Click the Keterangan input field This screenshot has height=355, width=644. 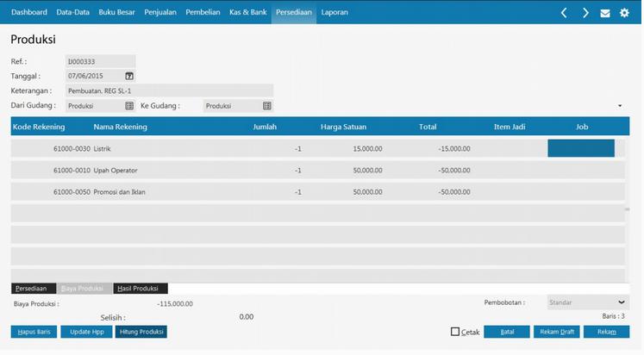click(169, 90)
